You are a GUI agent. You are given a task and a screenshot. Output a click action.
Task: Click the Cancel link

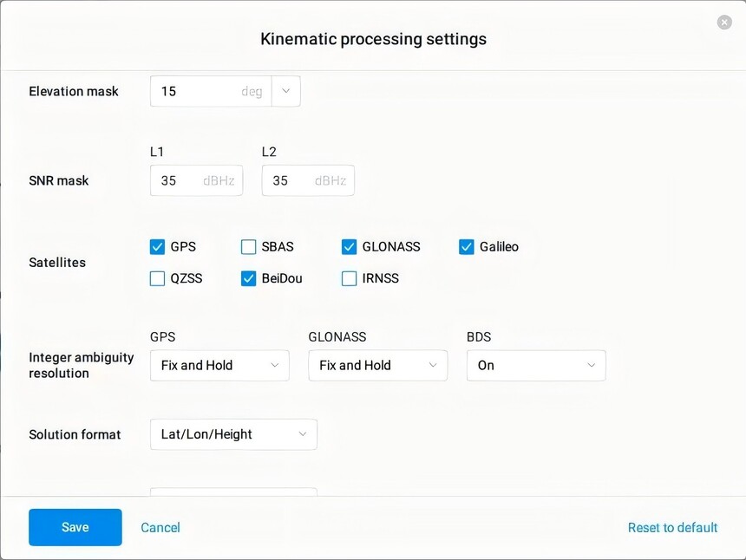pyautogui.click(x=160, y=528)
